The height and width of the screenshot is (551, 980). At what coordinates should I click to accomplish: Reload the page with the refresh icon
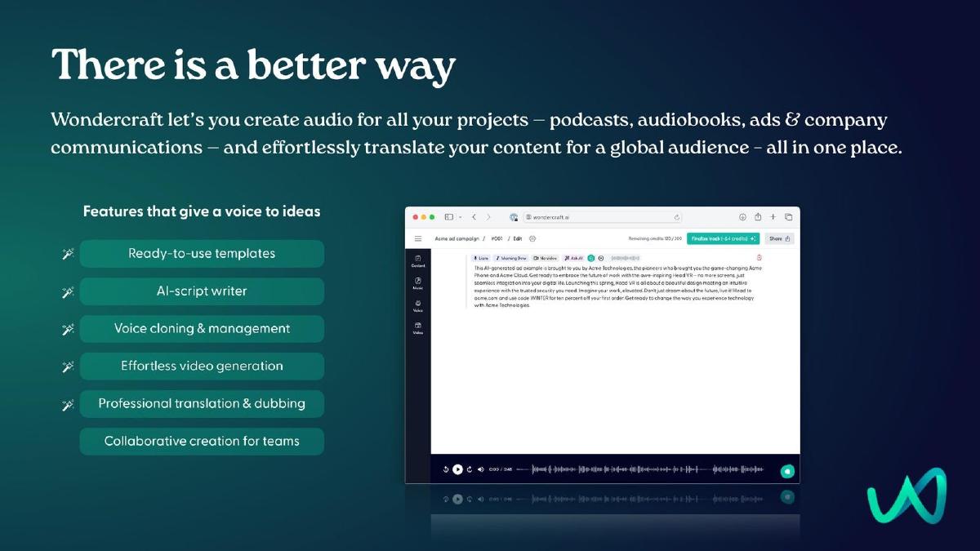click(677, 217)
